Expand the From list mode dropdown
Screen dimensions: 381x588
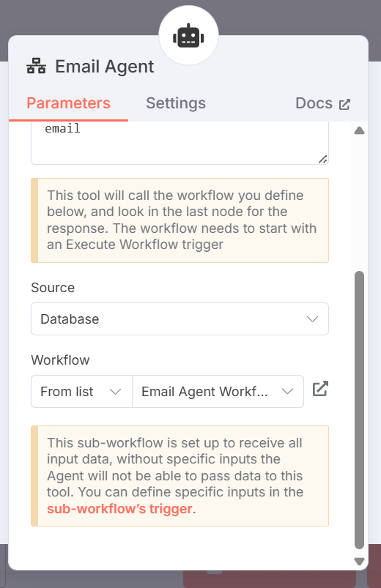81,392
